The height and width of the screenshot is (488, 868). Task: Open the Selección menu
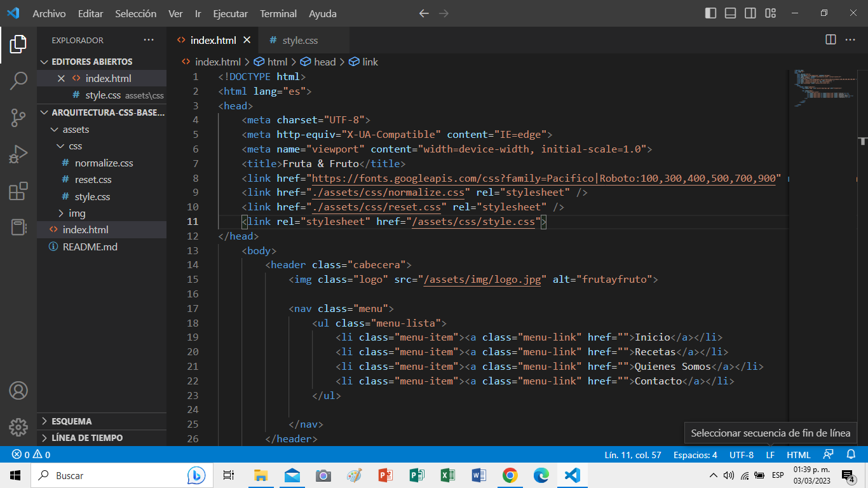tap(135, 13)
